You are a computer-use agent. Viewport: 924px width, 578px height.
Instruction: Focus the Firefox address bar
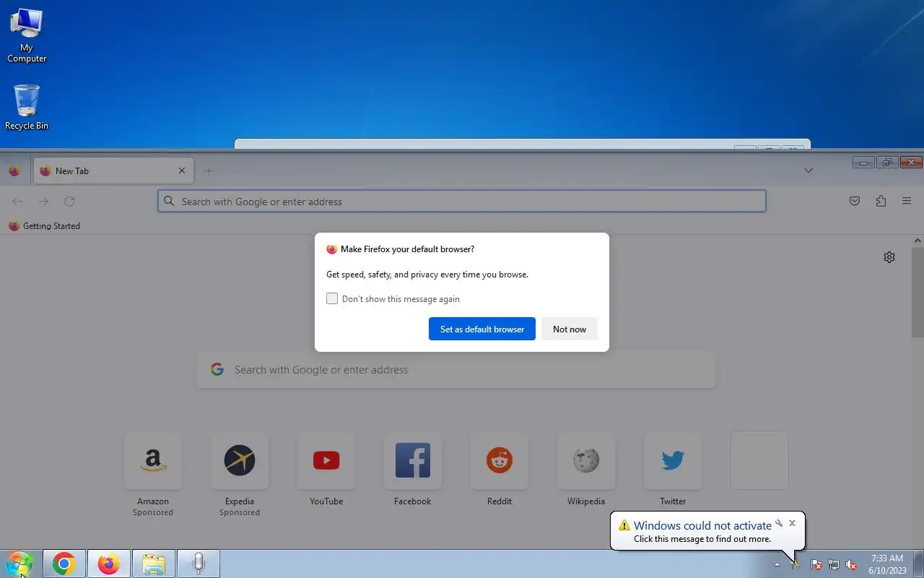click(x=462, y=202)
